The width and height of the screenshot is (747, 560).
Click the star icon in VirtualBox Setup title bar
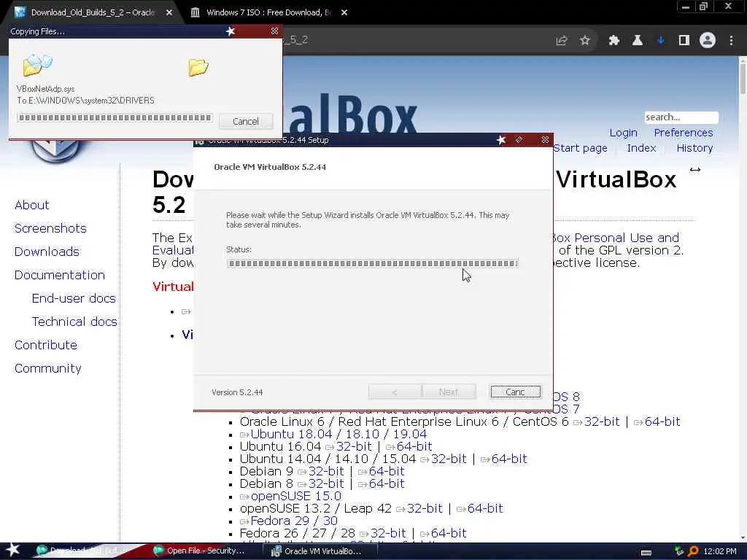click(x=501, y=140)
